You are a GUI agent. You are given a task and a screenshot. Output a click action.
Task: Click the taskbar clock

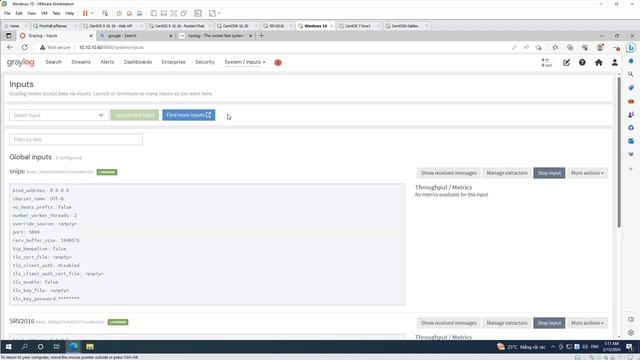pyautogui.click(x=612, y=347)
